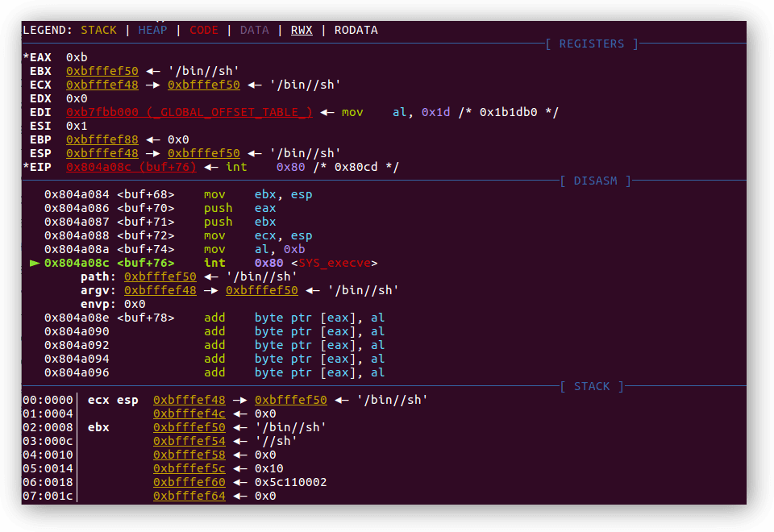774x532 pixels.
Task: Click the argv pointer 0xbfffef48
Action: click(x=160, y=291)
